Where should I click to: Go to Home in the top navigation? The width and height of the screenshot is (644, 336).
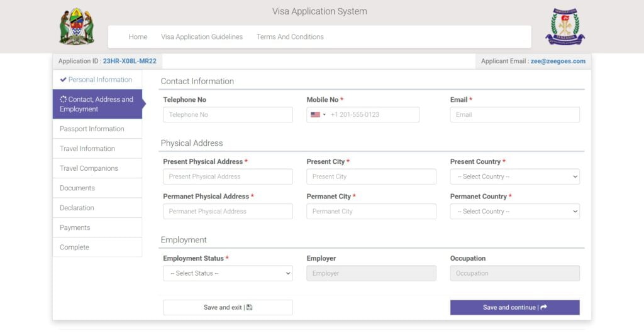pos(138,37)
